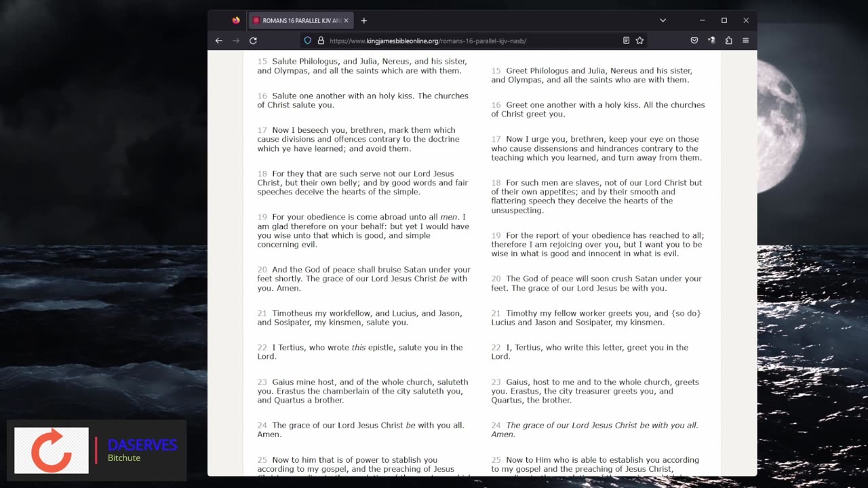Close the ROMANS 16 PARALLEL tab
Image resolution: width=868 pixels, height=488 pixels.
click(346, 20)
